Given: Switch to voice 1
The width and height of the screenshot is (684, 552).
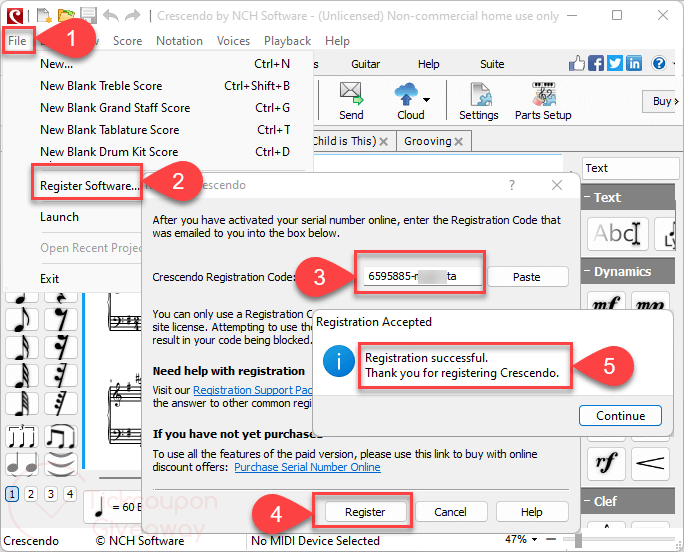Looking at the screenshot, I should click(12, 494).
